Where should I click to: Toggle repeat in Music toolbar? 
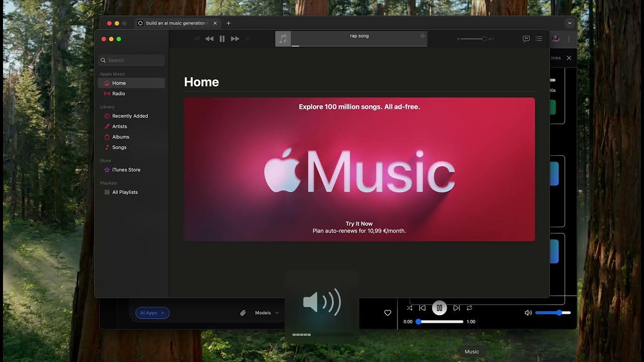(x=248, y=39)
